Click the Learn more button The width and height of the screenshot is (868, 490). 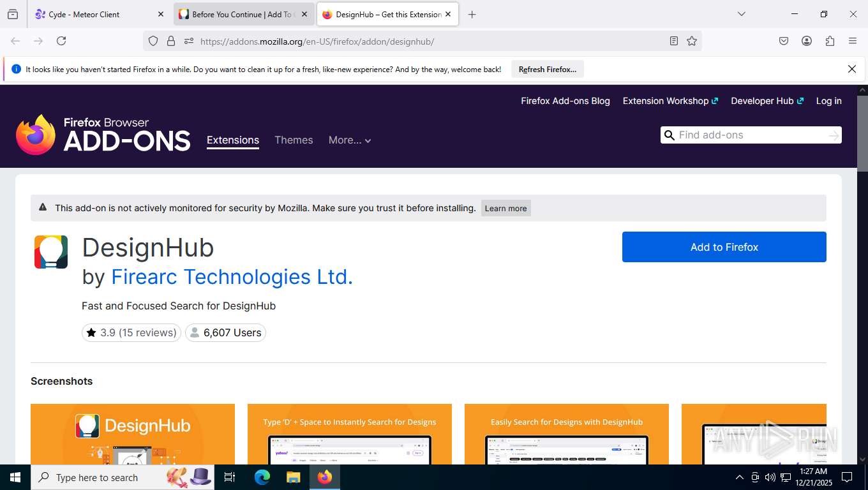tap(505, 208)
